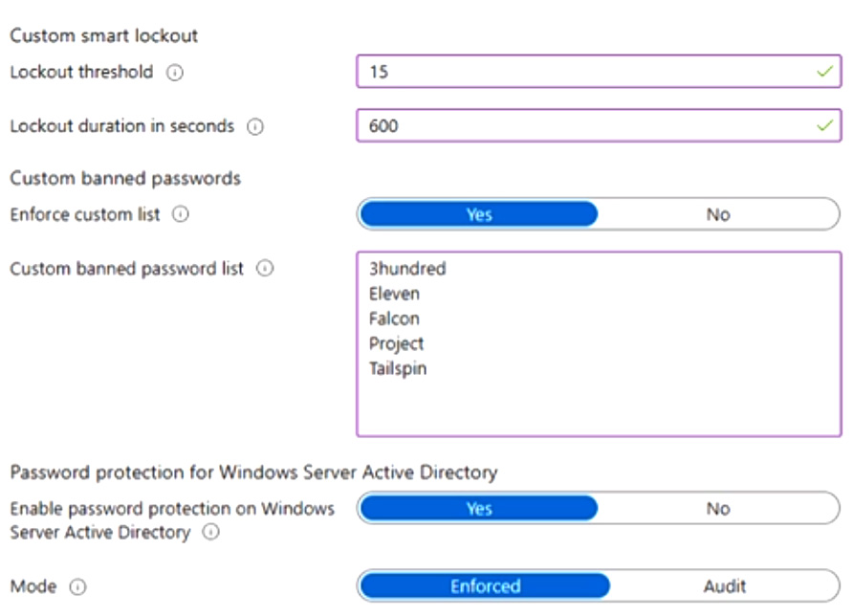The width and height of the screenshot is (853, 616).
Task: Click green checkmark in Lockout threshold field
Action: [x=824, y=72]
